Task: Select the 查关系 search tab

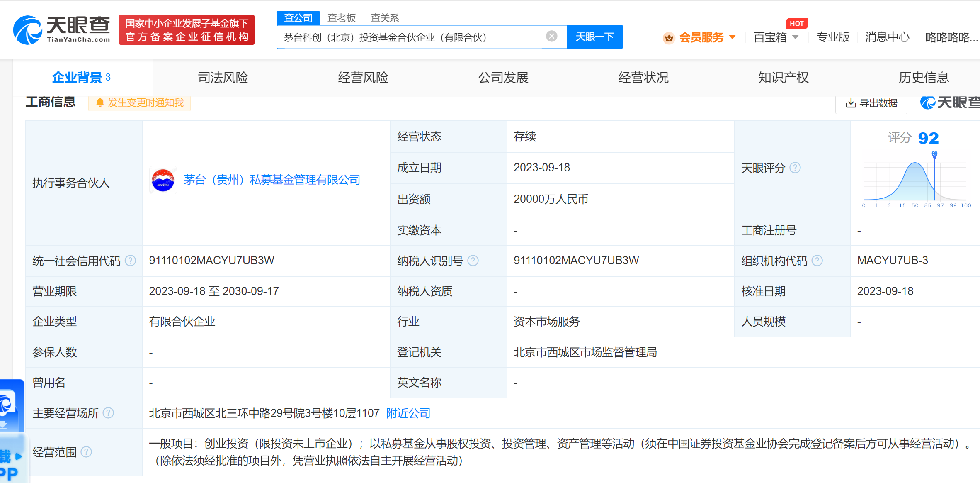Action: point(385,18)
